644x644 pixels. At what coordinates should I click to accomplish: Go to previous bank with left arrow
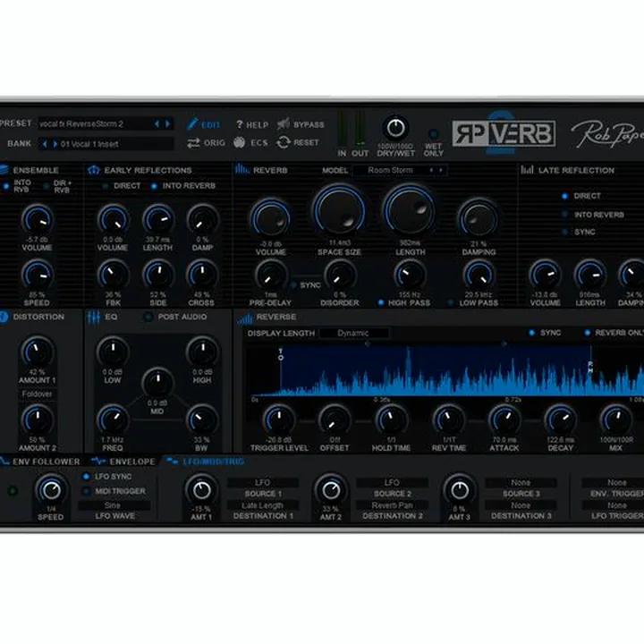tap(45, 144)
